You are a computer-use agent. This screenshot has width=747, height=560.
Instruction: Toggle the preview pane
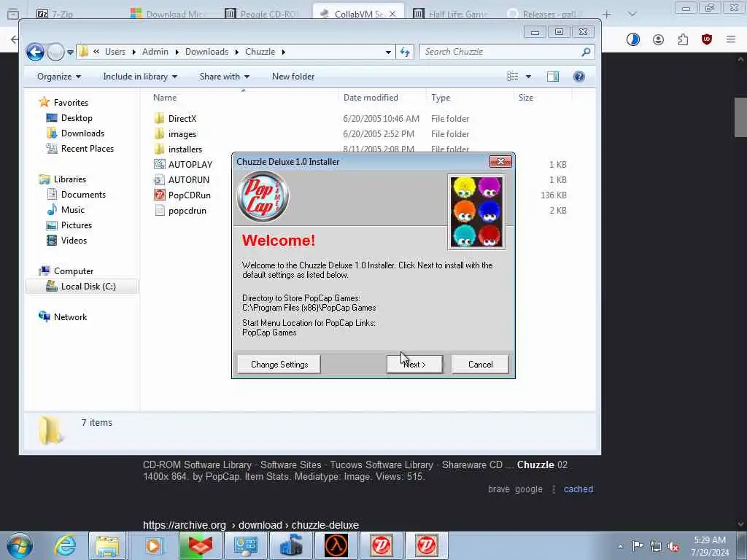click(553, 77)
